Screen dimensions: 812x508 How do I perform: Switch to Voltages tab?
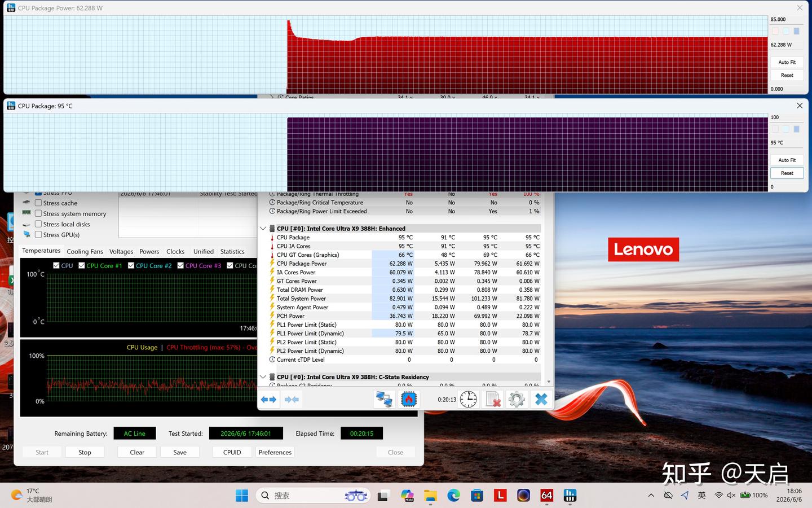(121, 252)
